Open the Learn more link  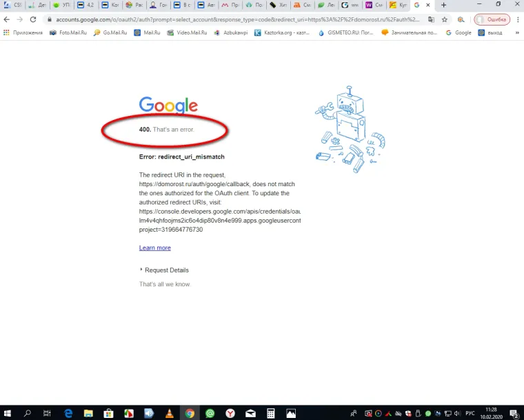pyautogui.click(x=154, y=248)
